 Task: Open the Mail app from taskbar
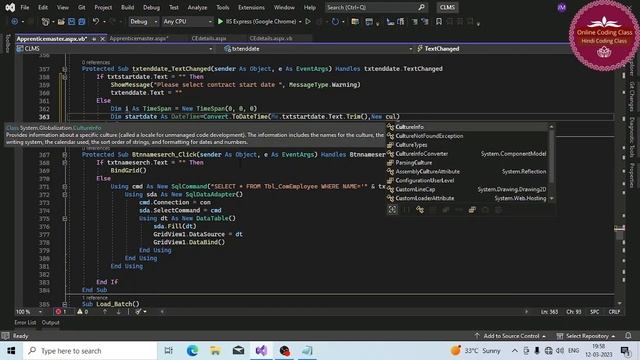point(238,351)
